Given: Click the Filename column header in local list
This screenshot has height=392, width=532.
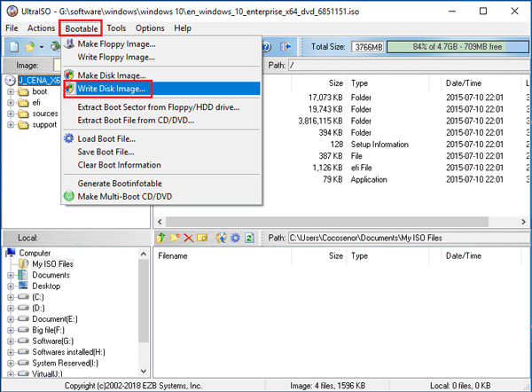Looking at the screenshot, I should [x=223, y=256].
